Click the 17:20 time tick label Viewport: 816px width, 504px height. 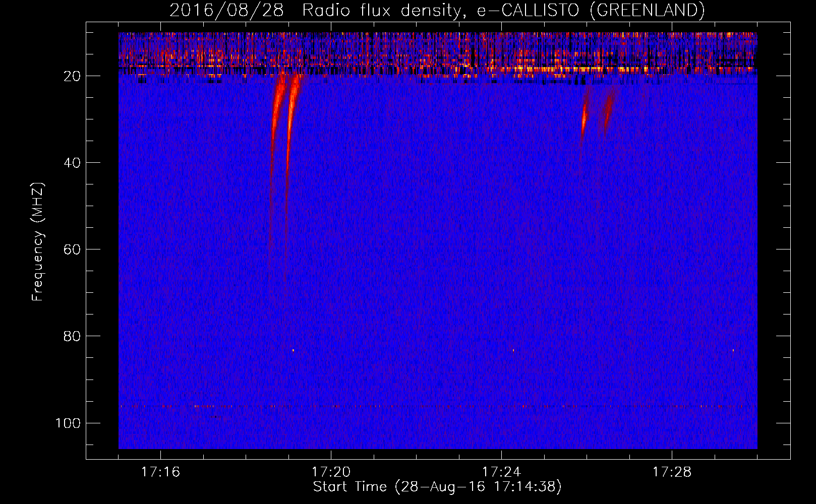pos(331,472)
